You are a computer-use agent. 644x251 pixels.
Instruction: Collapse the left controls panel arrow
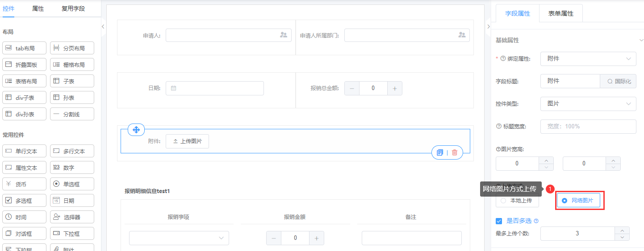(103, 26)
